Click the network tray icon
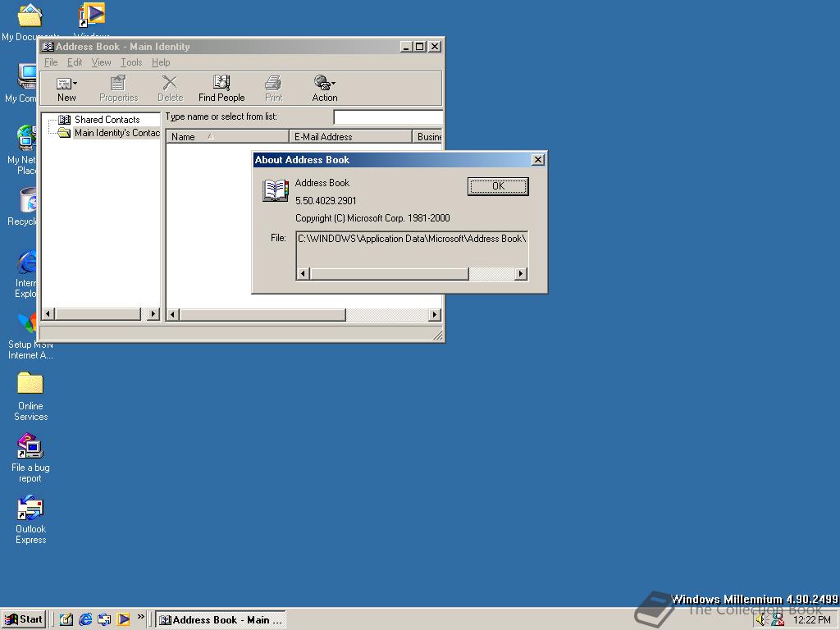 point(778,620)
